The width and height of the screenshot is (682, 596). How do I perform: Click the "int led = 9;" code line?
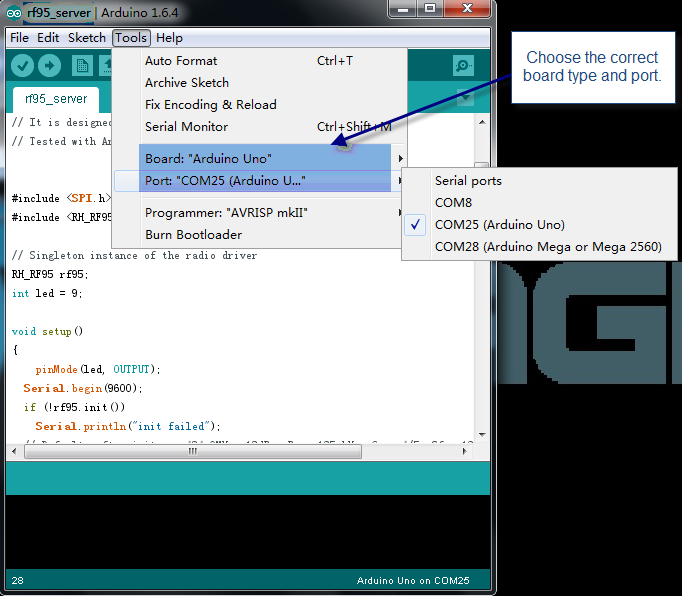47,294
